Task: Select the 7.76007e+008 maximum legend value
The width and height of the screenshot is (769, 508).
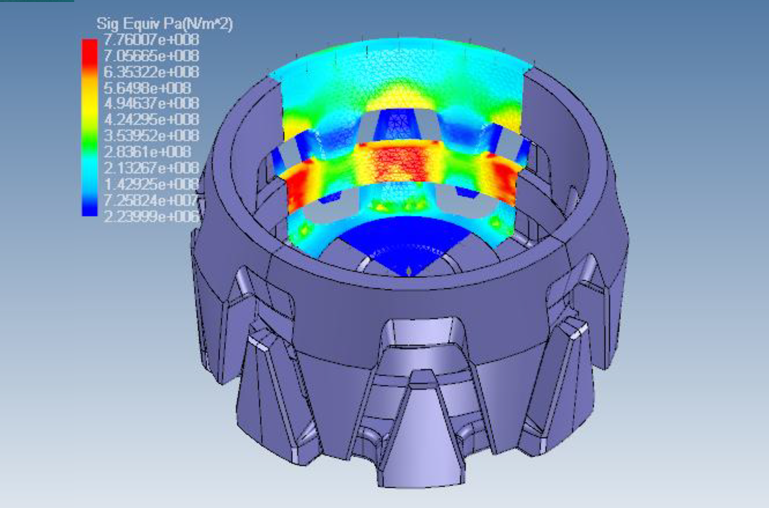Action: tap(150, 39)
